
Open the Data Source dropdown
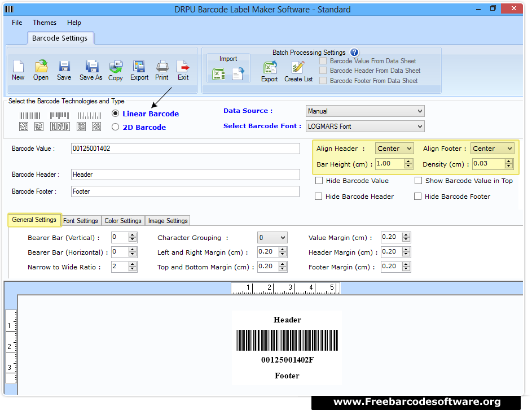(x=365, y=111)
